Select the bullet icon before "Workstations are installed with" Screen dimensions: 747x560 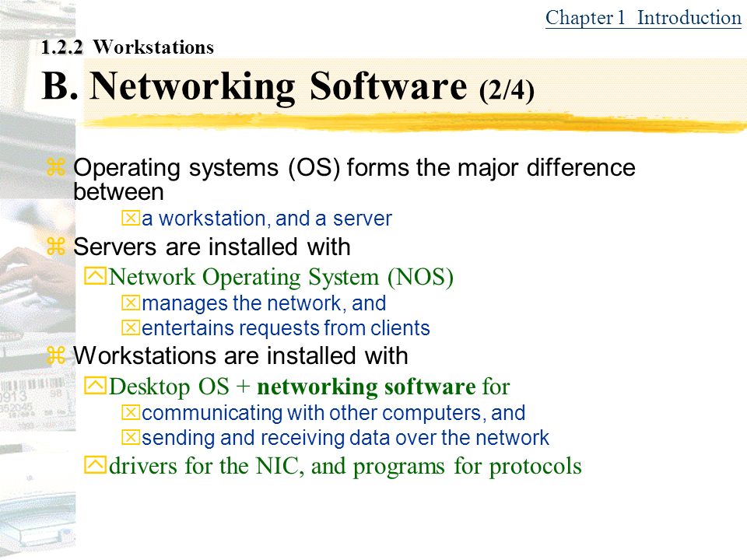click(56, 355)
